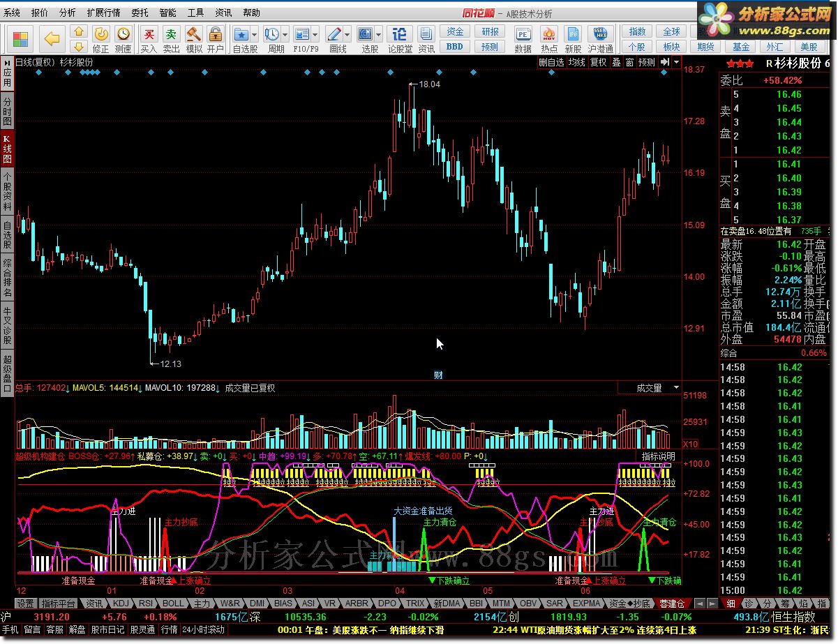Click the 买入 buy icon
The height and width of the screenshot is (644, 838).
(x=149, y=39)
